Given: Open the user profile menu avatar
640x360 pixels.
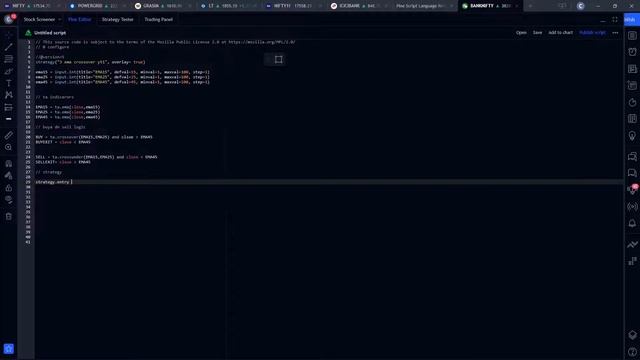Looking at the screenshot, I should (9, 19).
